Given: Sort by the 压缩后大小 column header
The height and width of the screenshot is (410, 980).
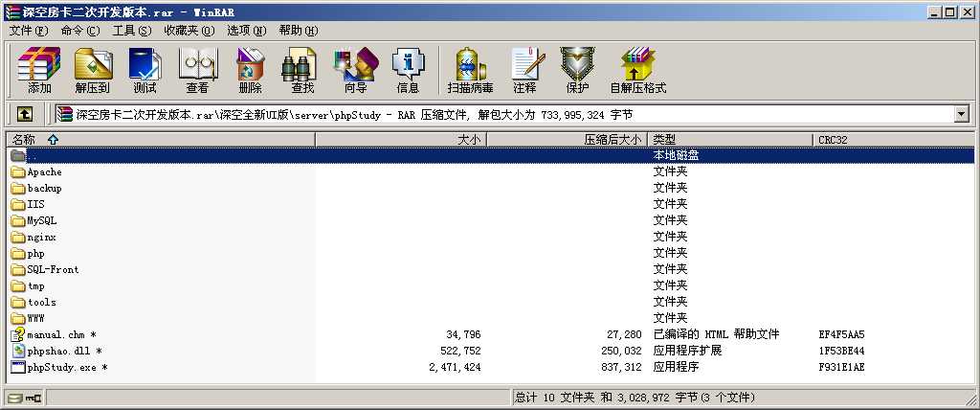Looking at the screenshot, I should (x=567, y=140).
